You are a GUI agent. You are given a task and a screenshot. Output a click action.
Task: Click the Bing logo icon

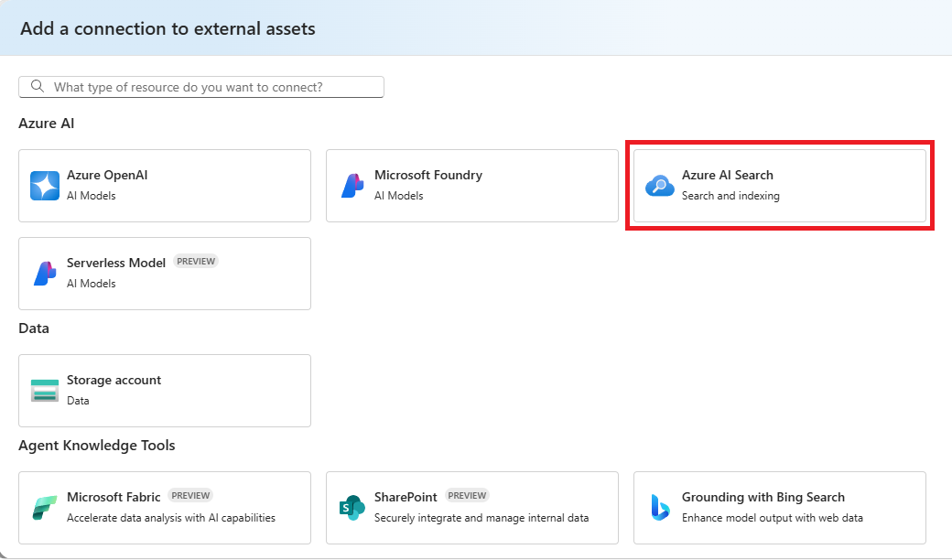(x=660, y=508)
